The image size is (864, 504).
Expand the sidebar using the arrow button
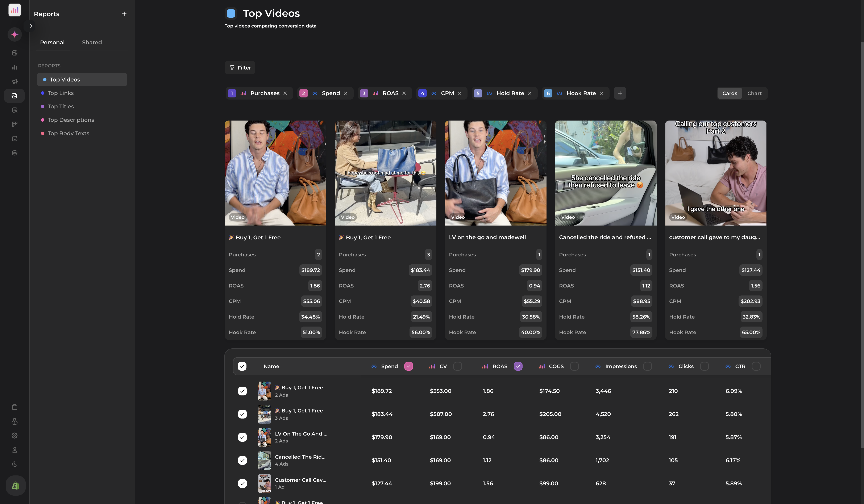coord(29,26)
